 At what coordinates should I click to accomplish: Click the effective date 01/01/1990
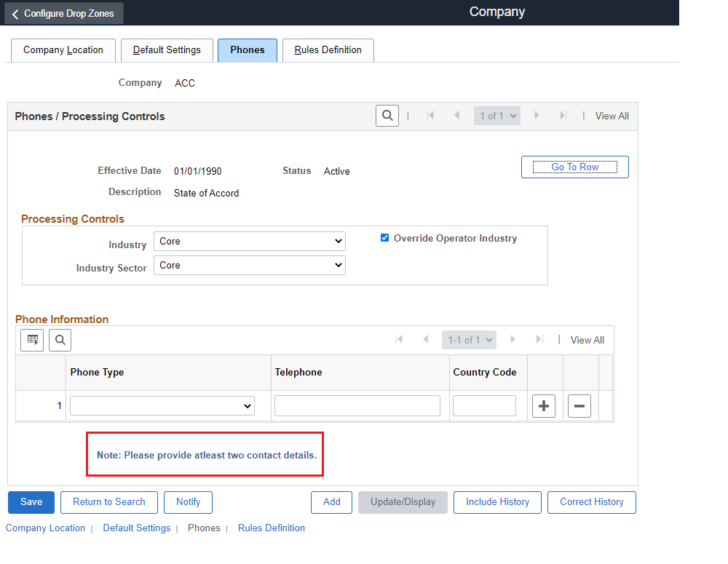tap(198, 171)
